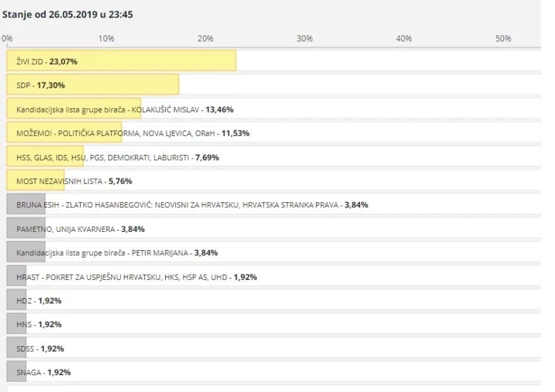555x392 pixels.
Task: Select the PAMETNO, UNIJA KVARNERA row
Action: click(80, 229)
